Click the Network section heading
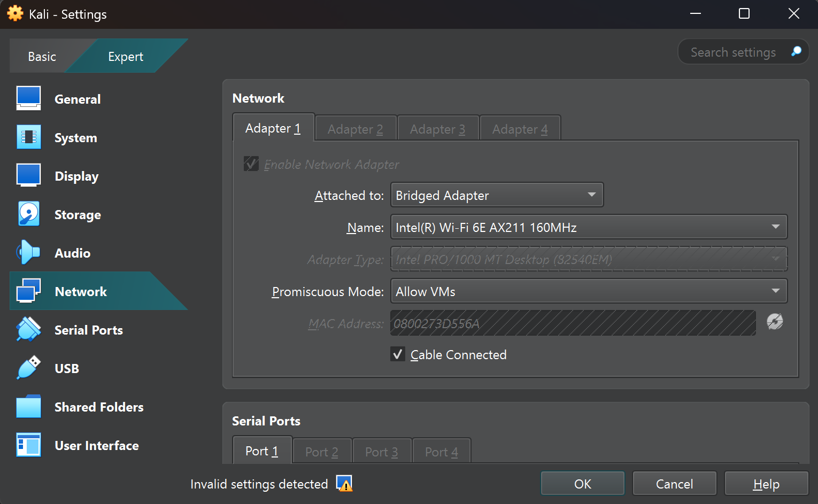Viewport: 818px width, 504px height. coord(258,98)
